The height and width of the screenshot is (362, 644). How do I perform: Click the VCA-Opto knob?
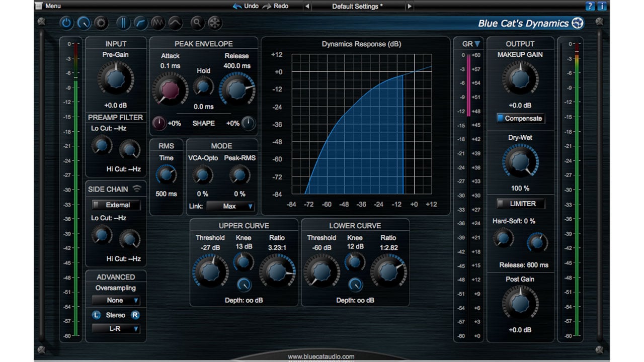[x=202, y=175]
